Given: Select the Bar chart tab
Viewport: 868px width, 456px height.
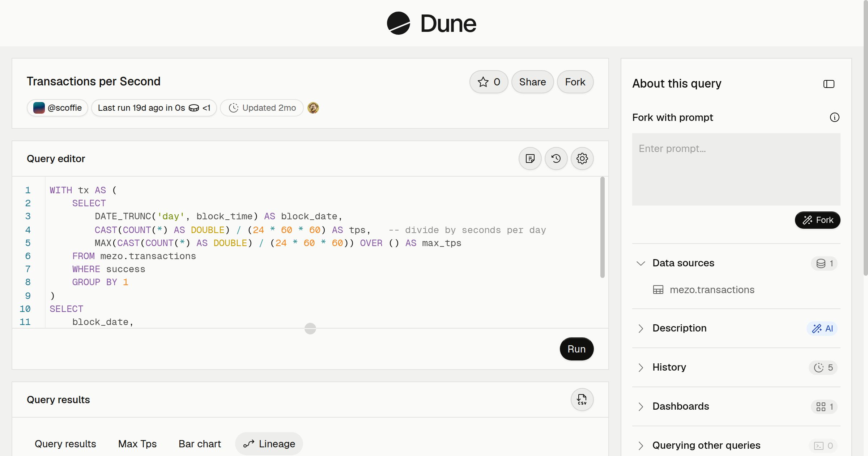Looking at the screenshot, I should pos(200,444).
